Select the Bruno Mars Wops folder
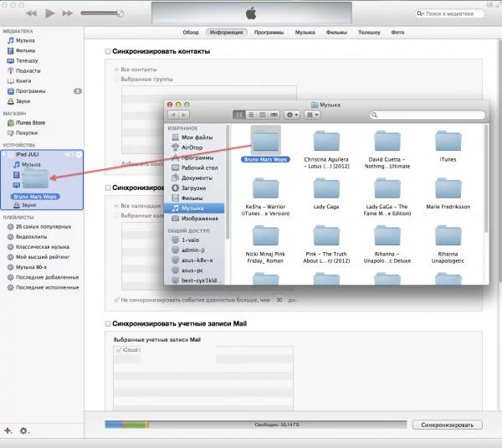 pyautogui.click(x=265, y=145)
